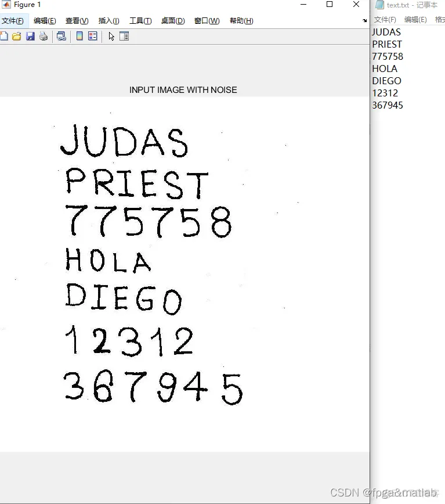Open the 查看(V) menu
This screenshot has width=445, height=504.
[77, 21]
